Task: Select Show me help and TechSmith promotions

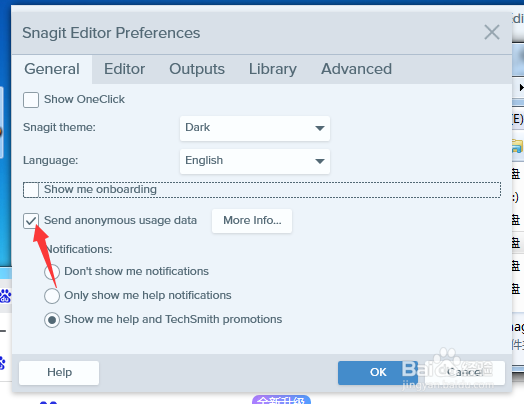Action: tap(52, 320)
